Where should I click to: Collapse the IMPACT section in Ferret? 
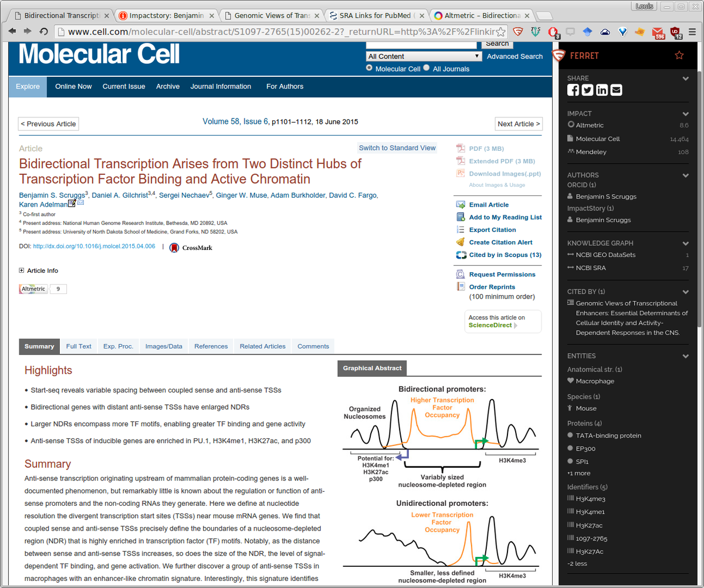(685, 114)
